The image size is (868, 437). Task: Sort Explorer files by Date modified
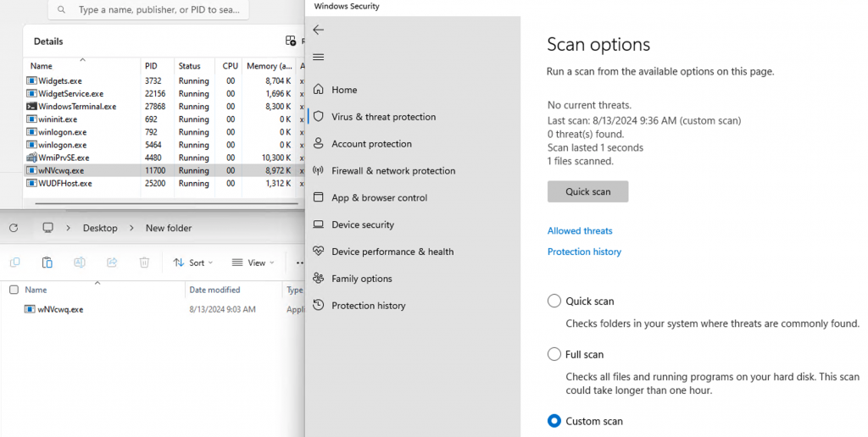click(x=214, y=290)
